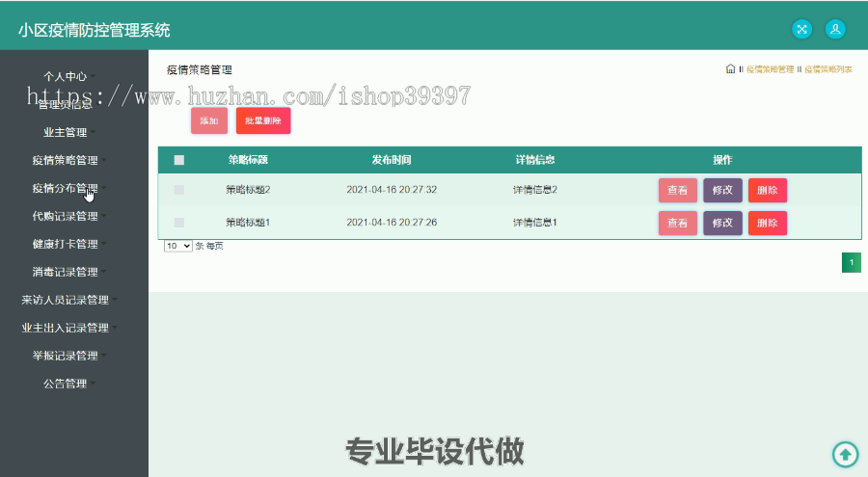Click the 小区疫情防控管理系统 title
The width and height of the screenshot is (868, 477).
click(x=95, y=30)
